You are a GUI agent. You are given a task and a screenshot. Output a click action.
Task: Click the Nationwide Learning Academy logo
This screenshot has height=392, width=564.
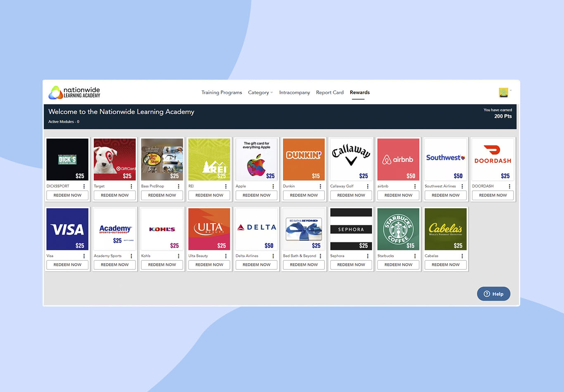pos(74,92)
